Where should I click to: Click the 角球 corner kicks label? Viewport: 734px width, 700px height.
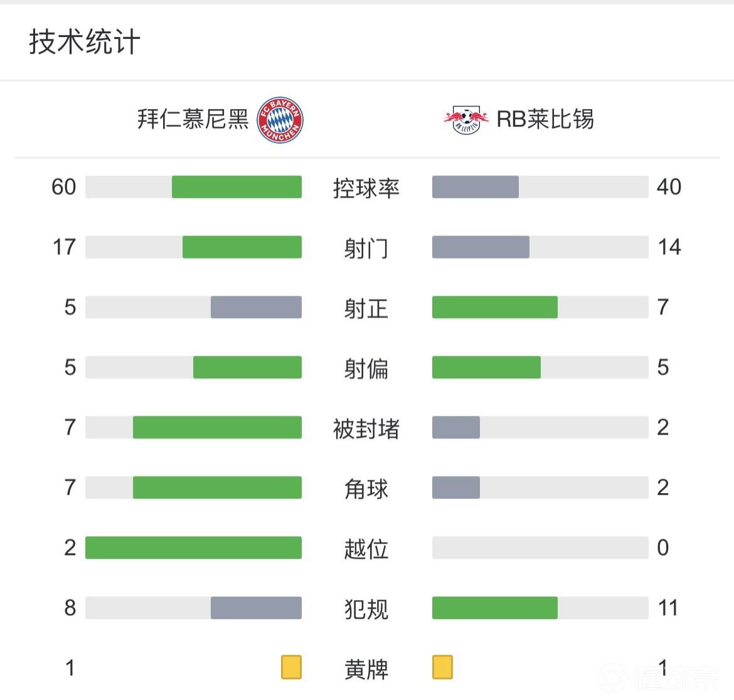pyautogui.click(x=366, y=489)
